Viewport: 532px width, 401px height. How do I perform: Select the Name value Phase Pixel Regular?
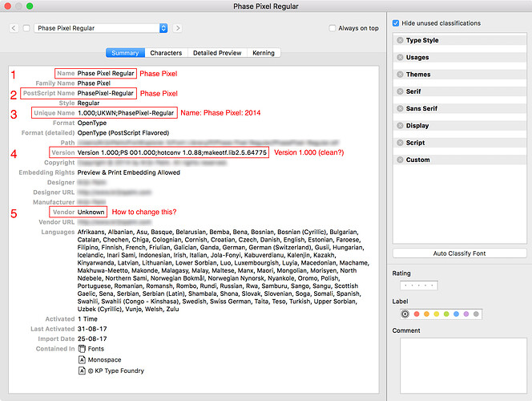[x=106, y=73]
